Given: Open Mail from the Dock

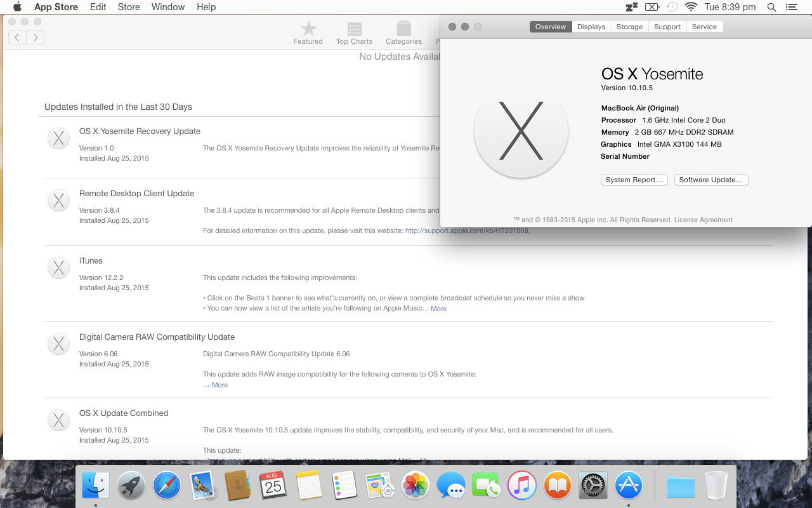Looking at the screenshot, I should [x=204, y=486].
